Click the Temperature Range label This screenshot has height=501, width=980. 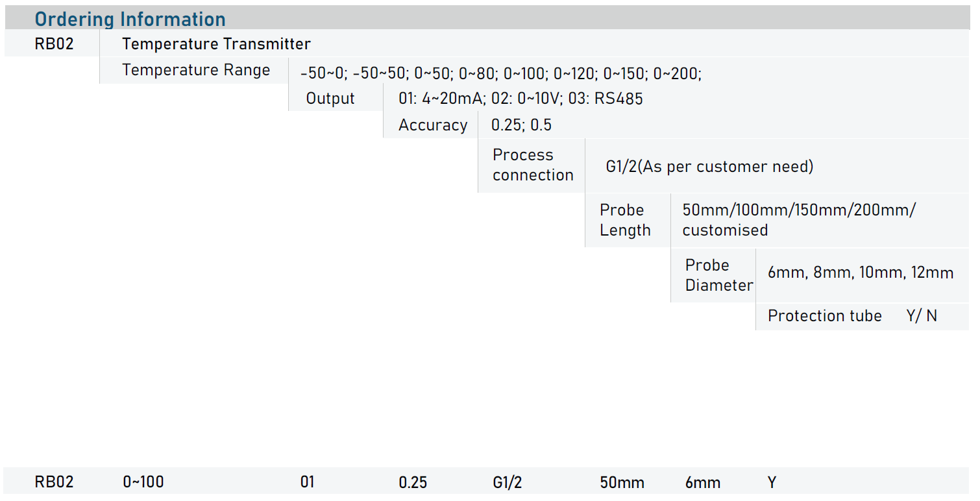pos(195,70)
